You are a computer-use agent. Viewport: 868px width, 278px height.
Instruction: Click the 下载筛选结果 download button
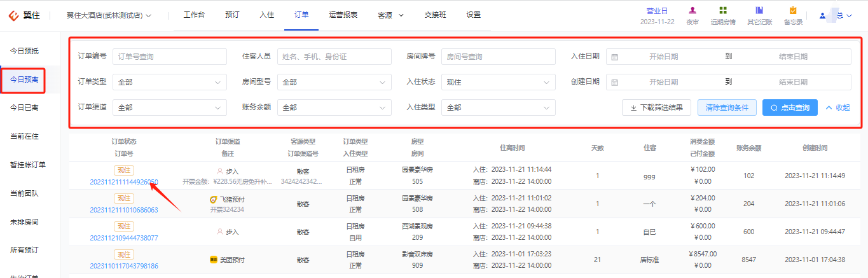tap(656, 108)
